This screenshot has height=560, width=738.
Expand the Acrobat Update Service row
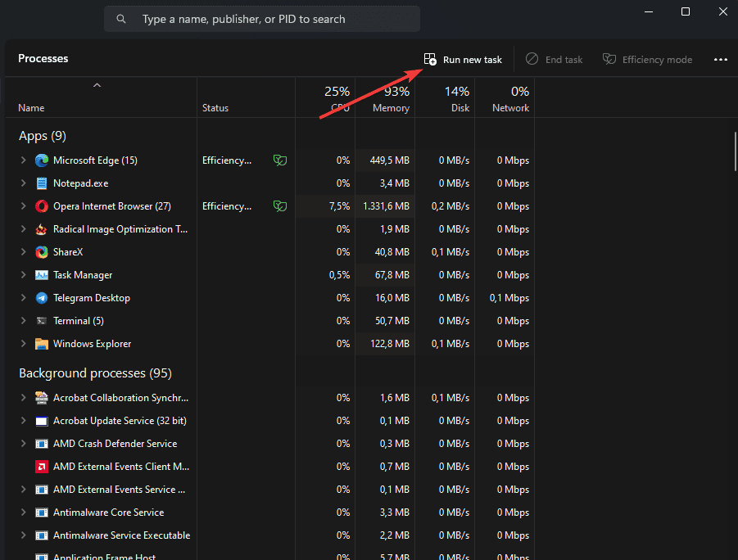coord(23,421)
